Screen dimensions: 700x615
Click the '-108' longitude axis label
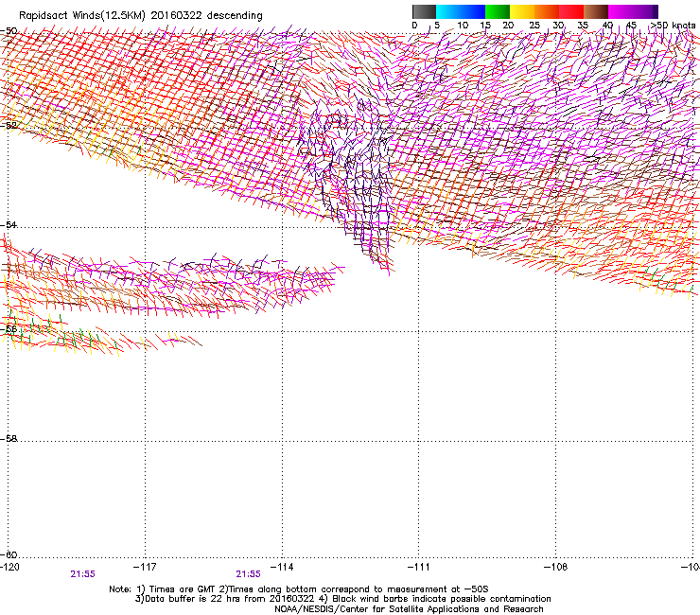pos(556,567)
